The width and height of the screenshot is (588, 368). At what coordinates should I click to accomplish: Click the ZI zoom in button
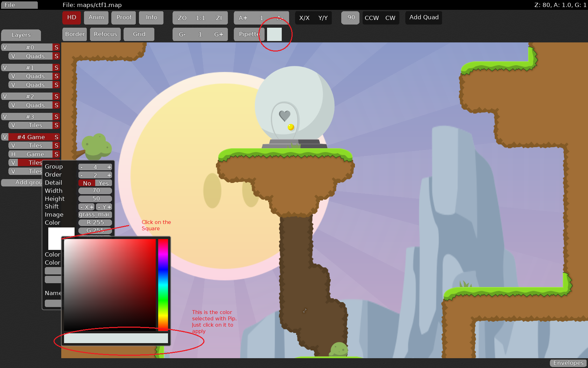pyautogui.click(x=219, y=18)
